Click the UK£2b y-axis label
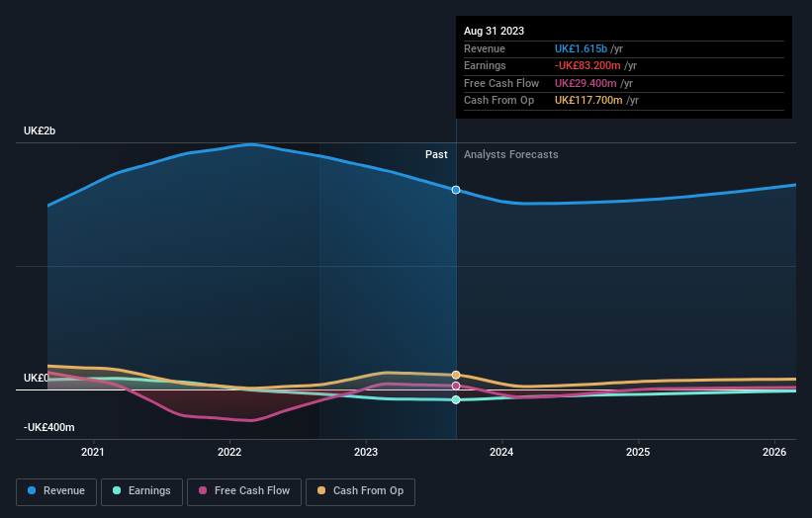The height and width of the screenshot is (518, 812). pos(40,130)
